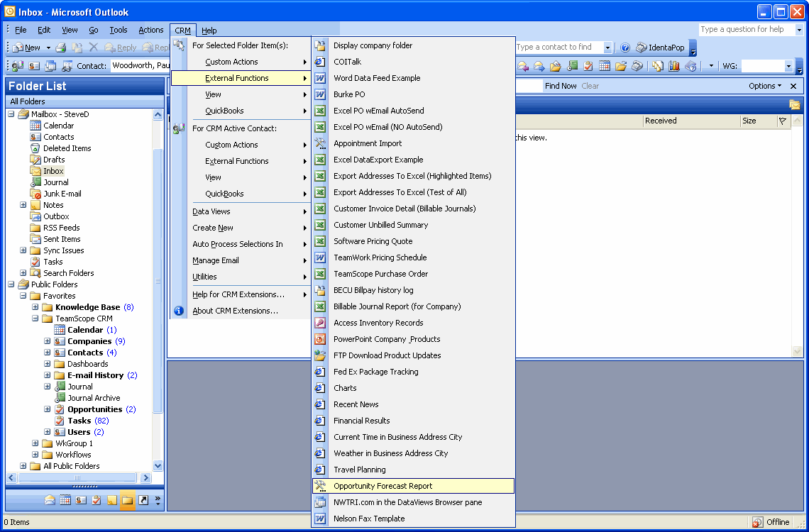Open the Options dropdown in find bar
Screen dimensions: 809x532
(764, 86)
